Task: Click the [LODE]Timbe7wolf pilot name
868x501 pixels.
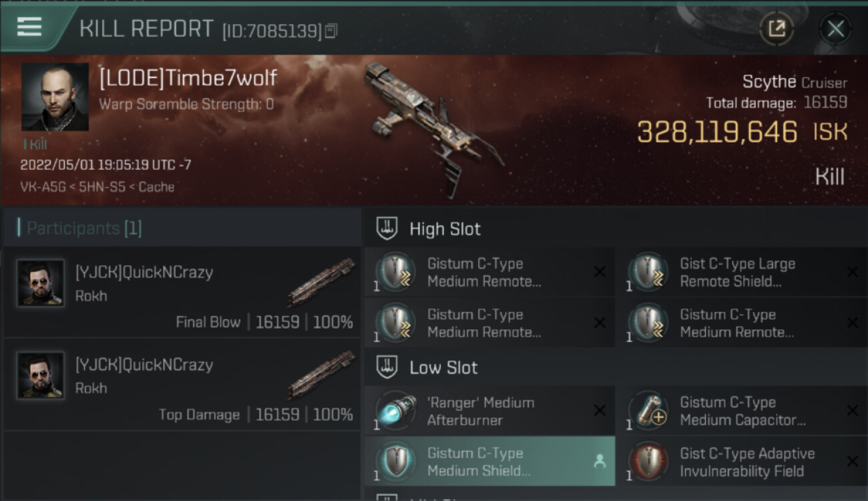Action: click(x=188, y=78)
